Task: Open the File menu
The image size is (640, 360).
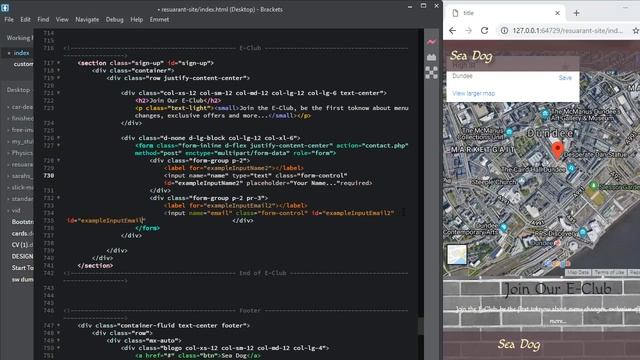Action: (9, 19)
